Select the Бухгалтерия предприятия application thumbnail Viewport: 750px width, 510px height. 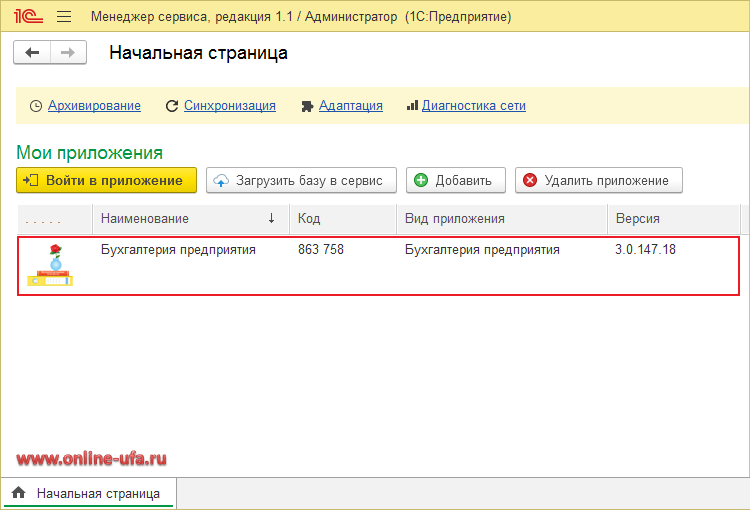[50, 265]
